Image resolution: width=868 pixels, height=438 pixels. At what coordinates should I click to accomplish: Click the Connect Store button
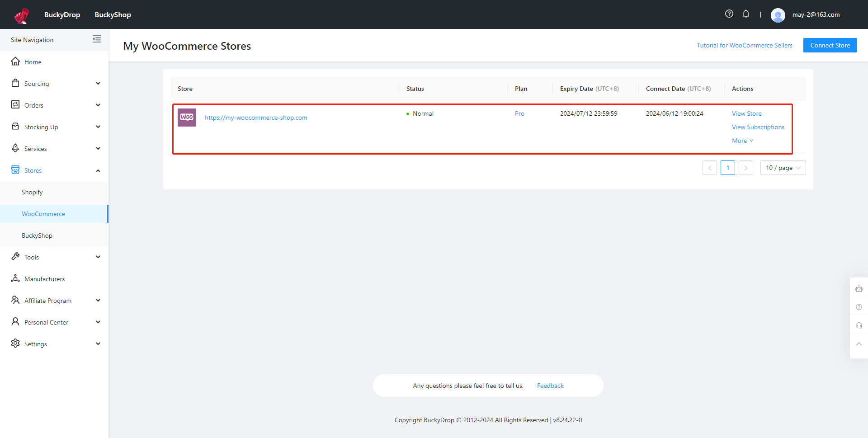click(x=830, y=45)
